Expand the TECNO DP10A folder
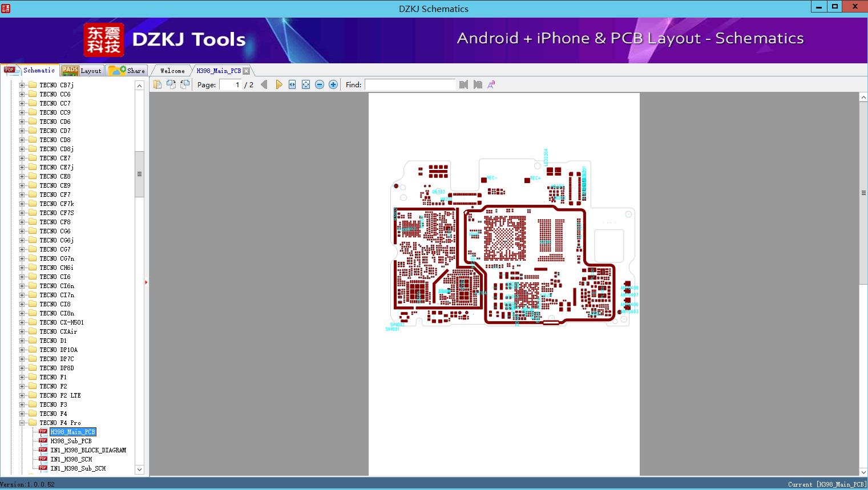Viewport: 868px width, 490px height. 22,350
